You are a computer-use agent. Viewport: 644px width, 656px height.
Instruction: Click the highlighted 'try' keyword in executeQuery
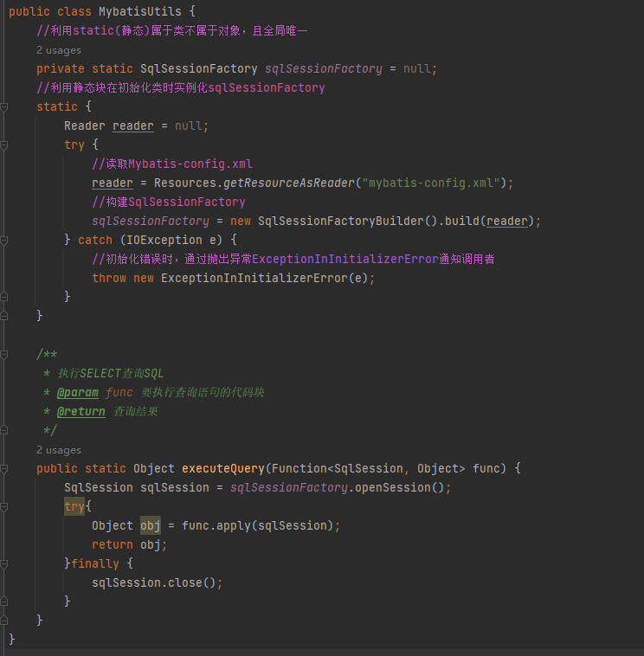pos(74,506)
